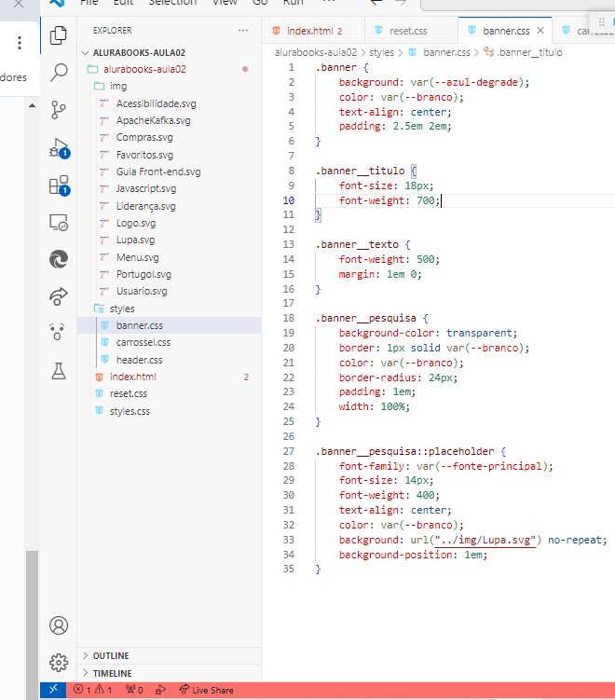Image resolution: width=615 pixels, height=700 pixels.
Task: Open Usuario.svg file
Action: coord(142,292)
